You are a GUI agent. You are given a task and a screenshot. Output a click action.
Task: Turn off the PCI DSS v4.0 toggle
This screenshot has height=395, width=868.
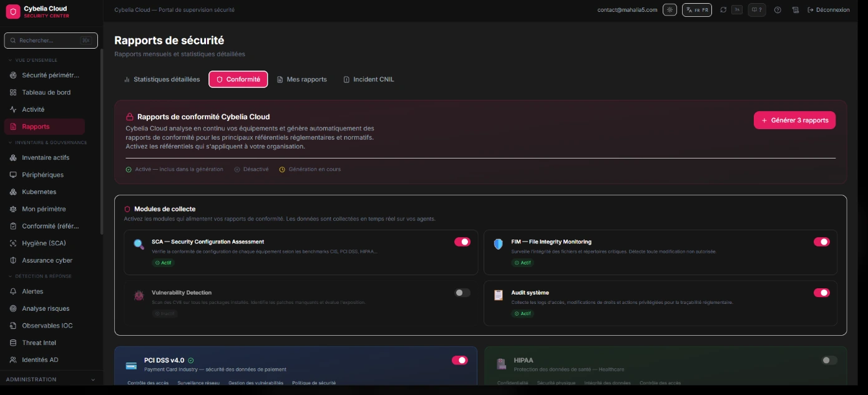[x=460, y=360]
